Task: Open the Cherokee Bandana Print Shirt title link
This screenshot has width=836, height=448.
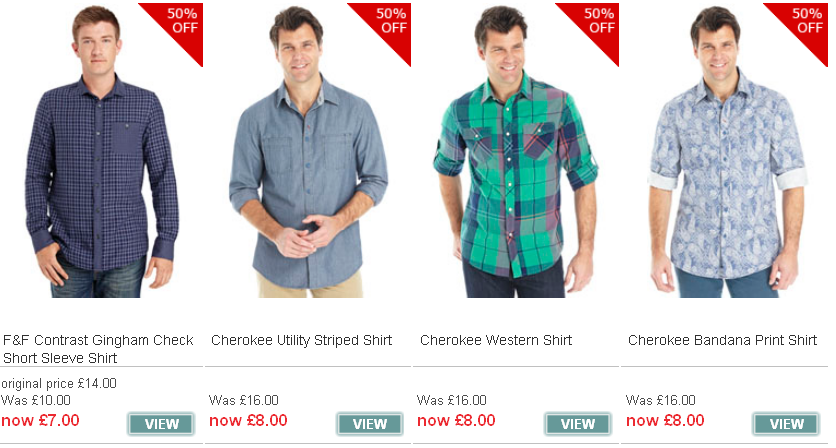Action: [x=722, y=340]
